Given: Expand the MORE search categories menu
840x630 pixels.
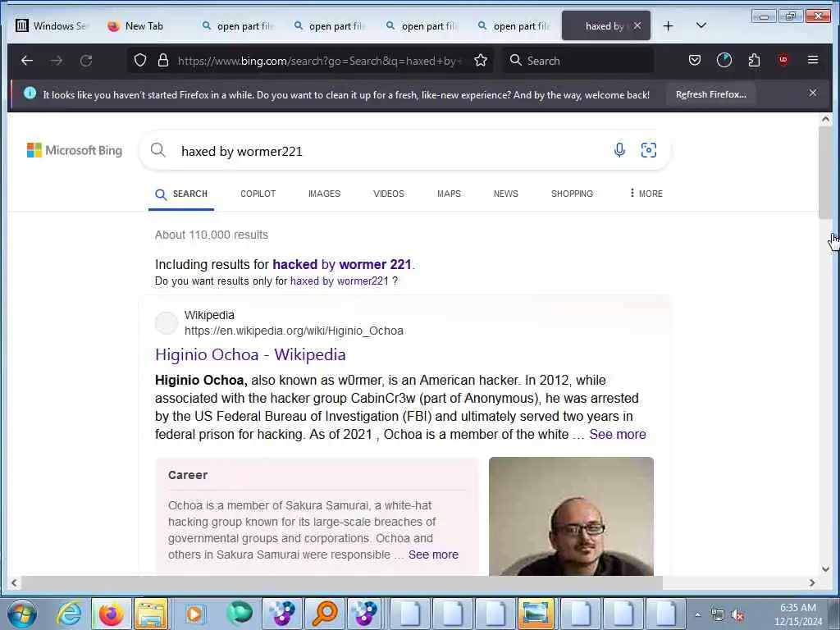Looking at the screenshot, I should tap(646, 194).
